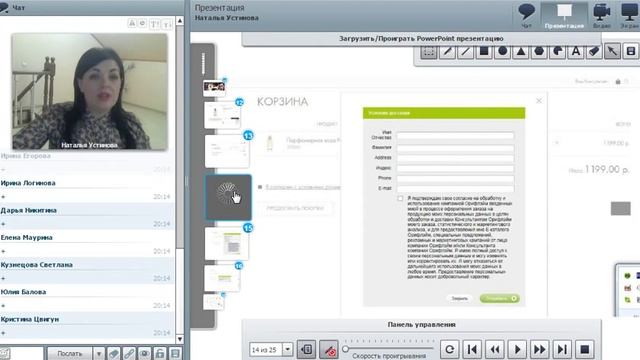Select the loading slide thumbnail 14
Screen dimensions: 640x360
(x=228, y=197)
